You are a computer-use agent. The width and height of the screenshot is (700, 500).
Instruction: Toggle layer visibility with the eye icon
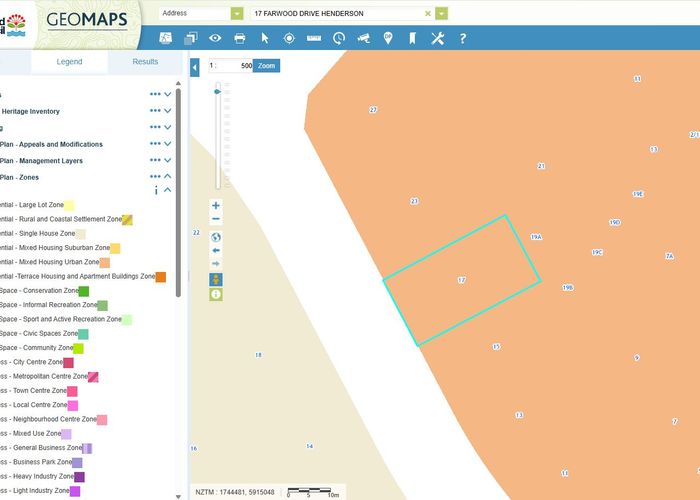(215, 38)
